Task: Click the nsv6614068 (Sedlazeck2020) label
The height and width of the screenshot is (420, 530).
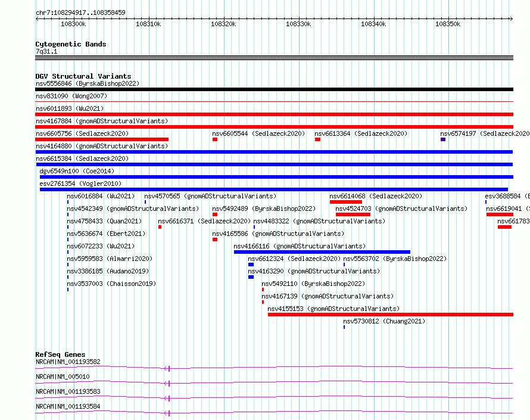Action: click(x=376, y=196)
